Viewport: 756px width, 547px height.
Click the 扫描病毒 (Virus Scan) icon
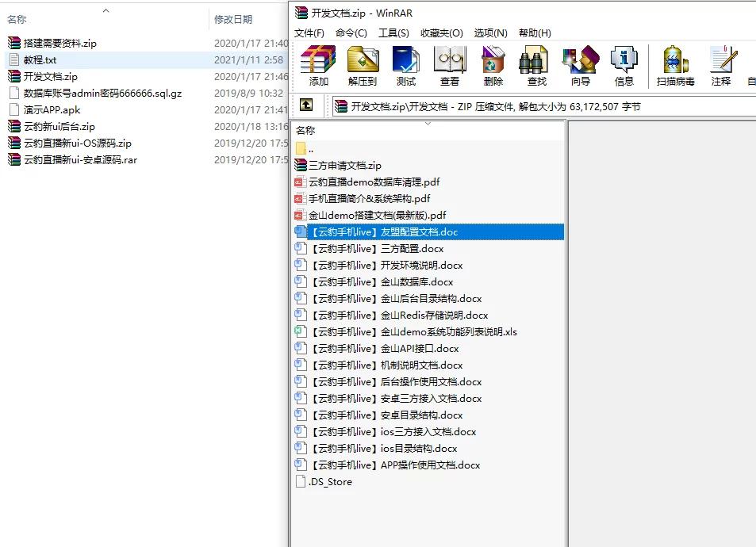[675, 65]
